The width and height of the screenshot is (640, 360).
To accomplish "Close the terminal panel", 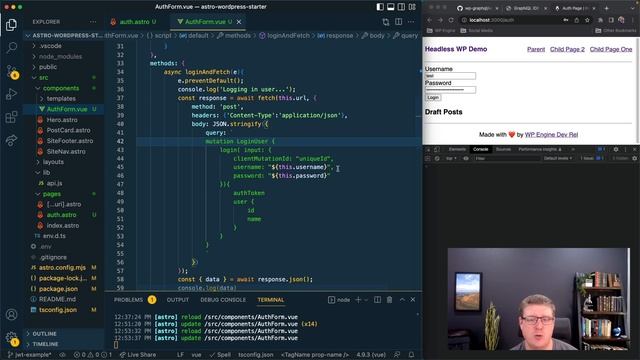I will pos(413,300).
